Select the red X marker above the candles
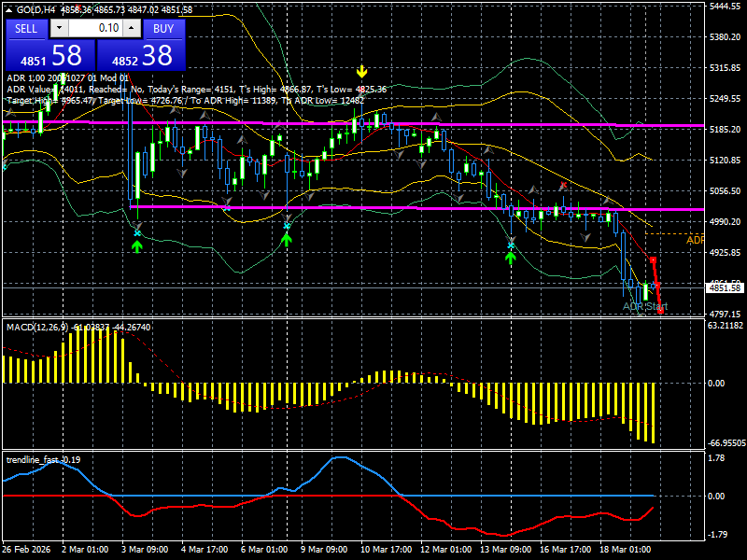This screenshot has width=747, height=560. 564,185
